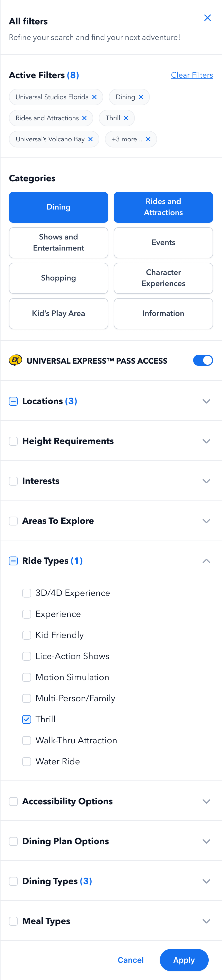Viewport: 222px width, 980px height.
Task: Uncheck the Thrill ride type checkbox
Action: pyautogui.click(x=27, y=719)
